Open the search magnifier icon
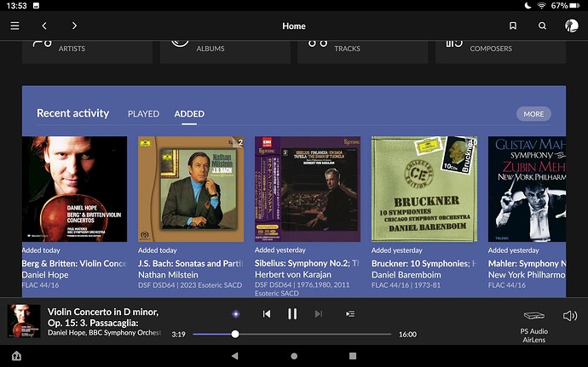 coord(542,26)
